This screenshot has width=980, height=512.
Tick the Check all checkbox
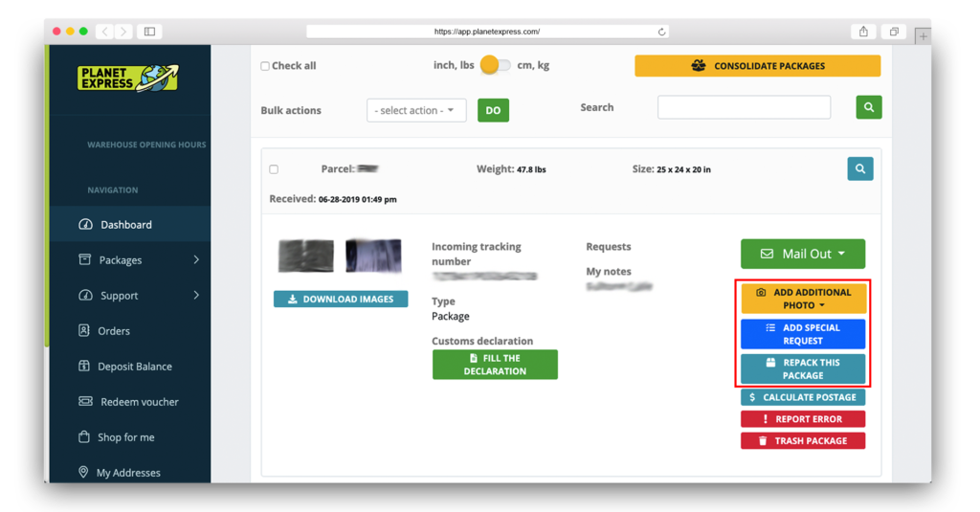click(265, 66)
